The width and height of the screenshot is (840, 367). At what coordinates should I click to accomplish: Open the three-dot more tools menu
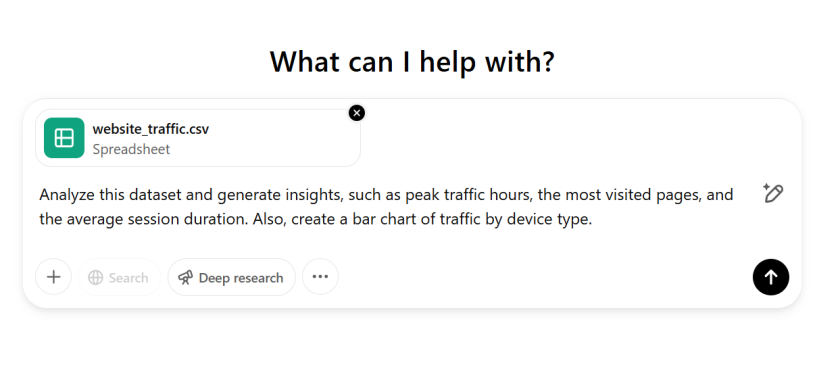pyautogui.click(x=320, y=277)
